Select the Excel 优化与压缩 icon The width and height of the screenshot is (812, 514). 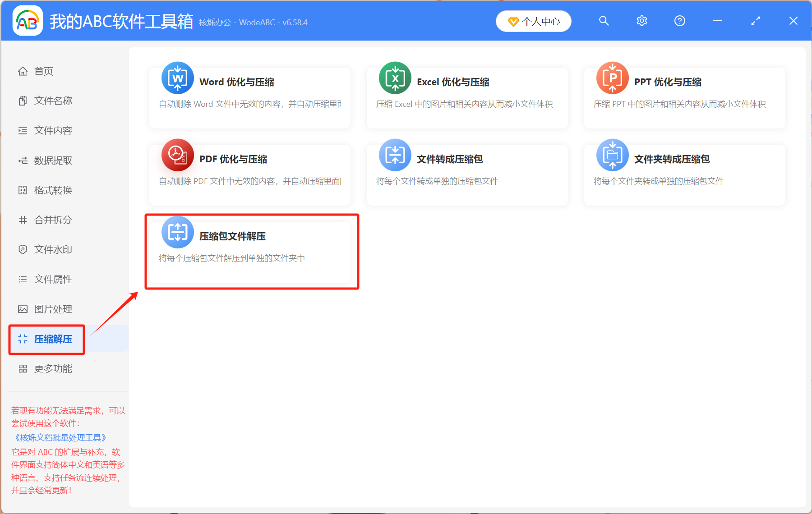coord(394,78)
